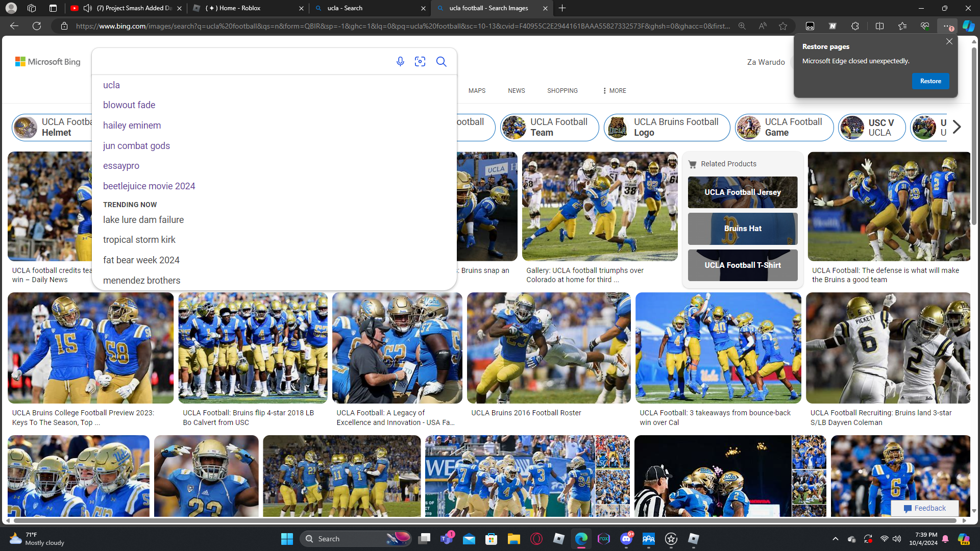The height and width of the screenshot is (551, 980).
Task: Click the horizontal scrollbar at page bottom
Action: tap(485, 520)
